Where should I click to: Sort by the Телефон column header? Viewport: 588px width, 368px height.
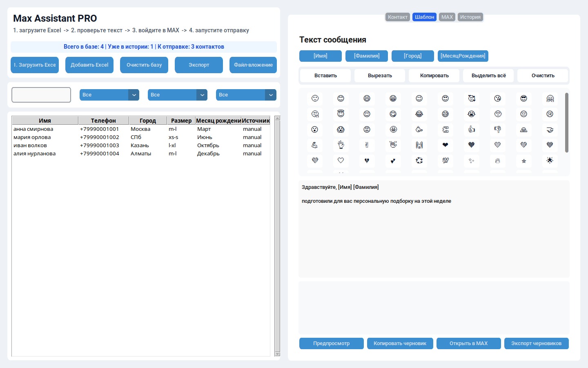[x=103, y=121]
